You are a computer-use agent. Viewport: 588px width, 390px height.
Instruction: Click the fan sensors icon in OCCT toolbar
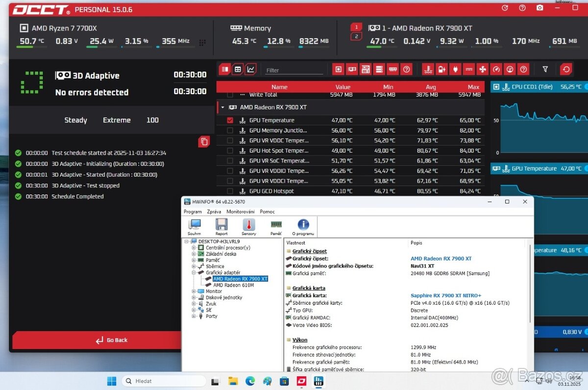tap(482, 69)
